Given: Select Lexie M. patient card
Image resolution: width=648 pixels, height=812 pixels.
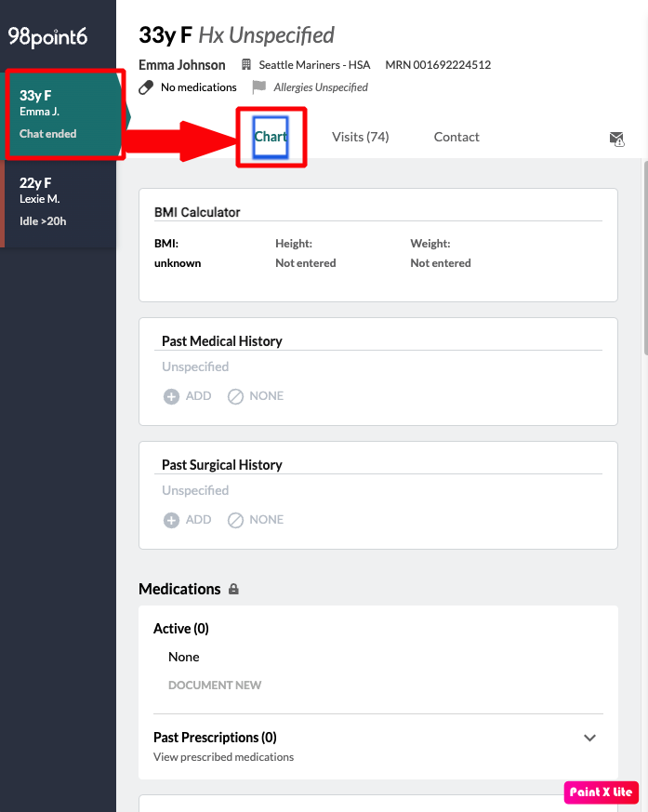Looking at the screenshot, I should click(60, 202).
